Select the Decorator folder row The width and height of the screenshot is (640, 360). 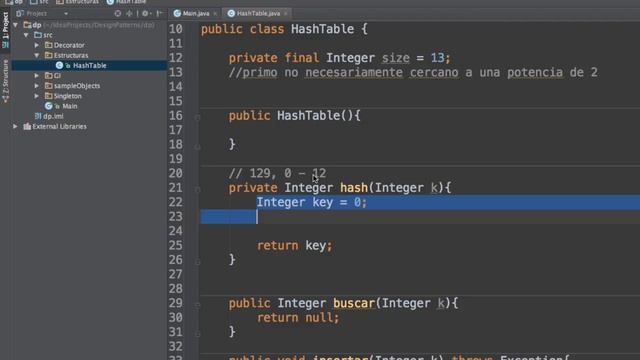[x=69, y=45]
